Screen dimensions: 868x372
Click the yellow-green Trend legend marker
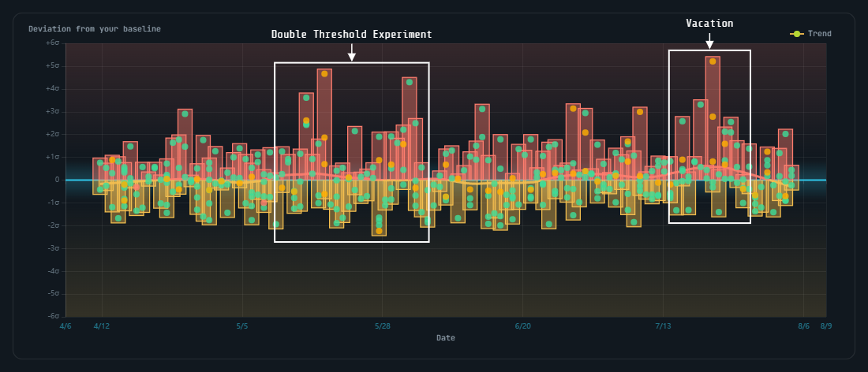tap(797, 34)
